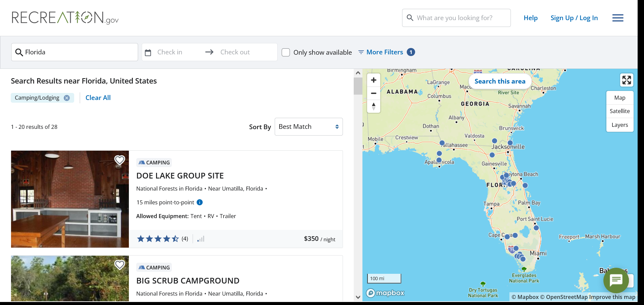Toggle fullscreen map view
This screenshot has height=305, width=644.
[626, 80]
